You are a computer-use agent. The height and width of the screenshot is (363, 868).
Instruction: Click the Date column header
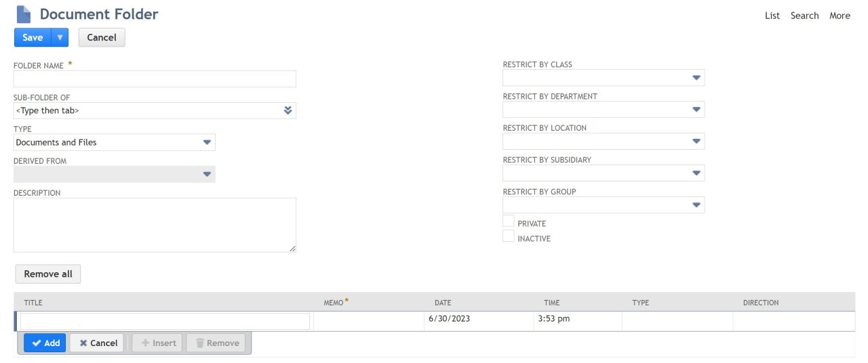pyautogui.click(x=443, y=303)
